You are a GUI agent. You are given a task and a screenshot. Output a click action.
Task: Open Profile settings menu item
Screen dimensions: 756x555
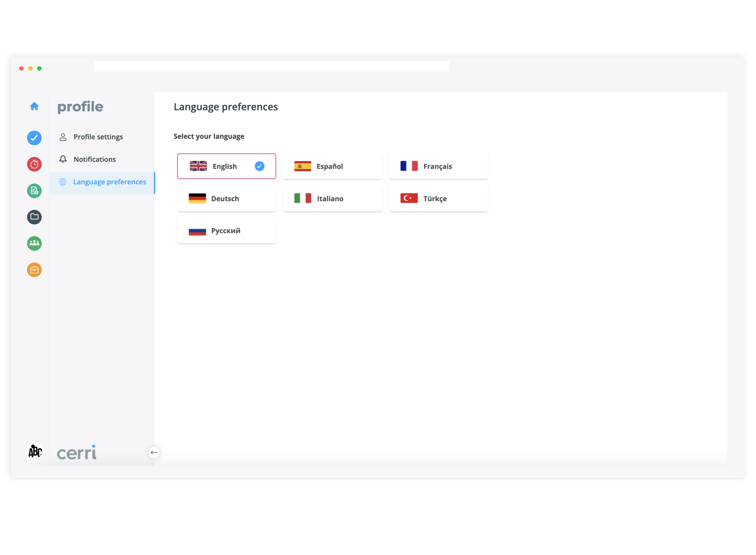pos(98,137)
